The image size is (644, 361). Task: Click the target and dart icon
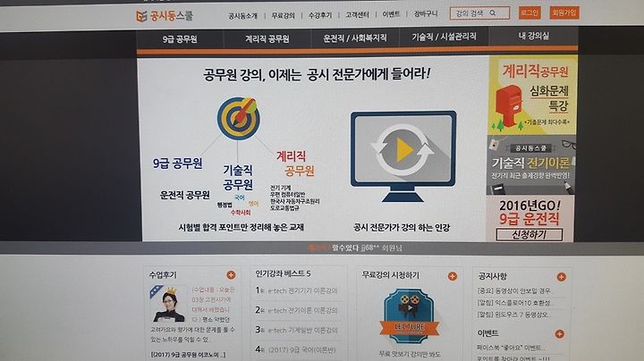pos(239,118)
